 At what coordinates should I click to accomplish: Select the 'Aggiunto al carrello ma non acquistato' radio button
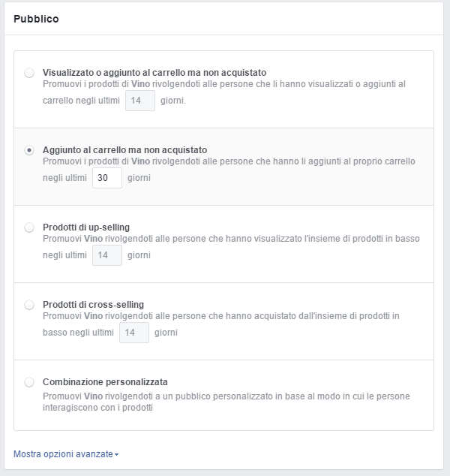tap(29, 150)
